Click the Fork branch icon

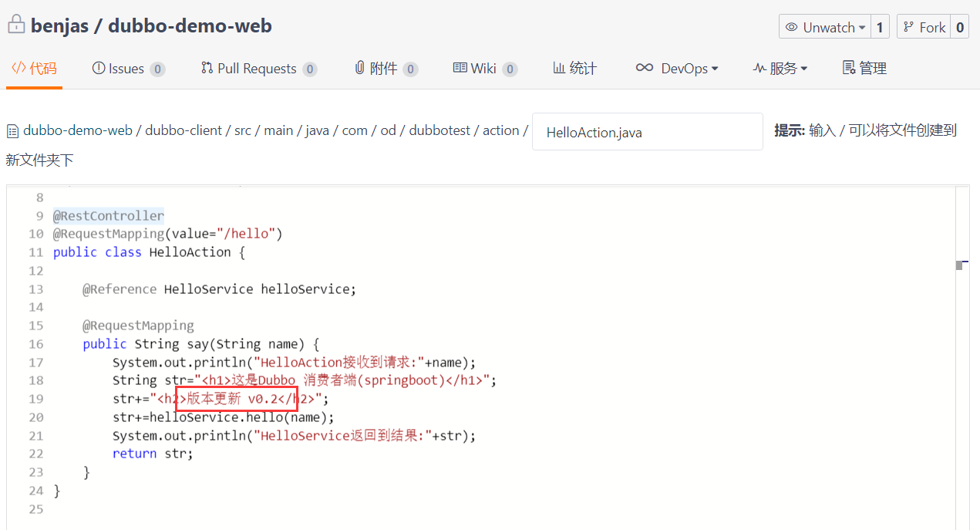[908, 27]
